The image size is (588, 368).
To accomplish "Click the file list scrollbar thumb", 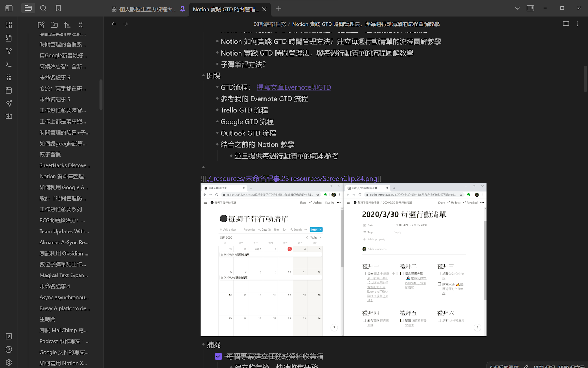I will click(101, 94).
